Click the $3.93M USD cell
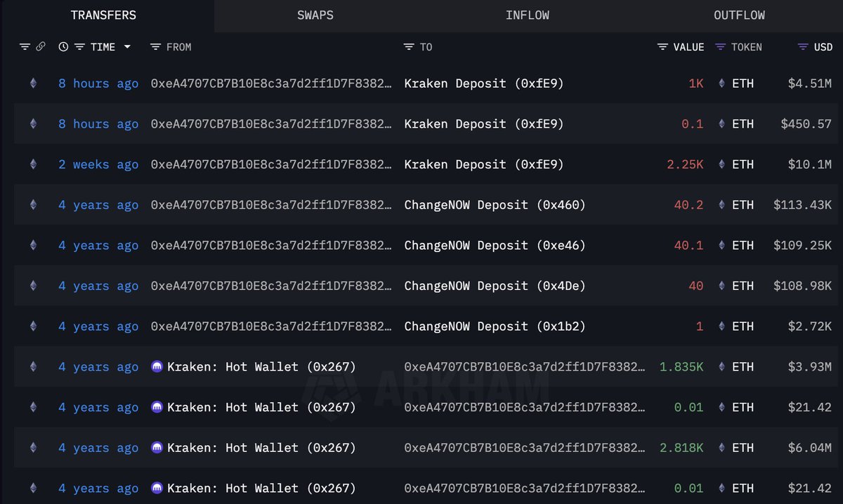The width and height of the screenshot is (843, 504). [810, 367]
